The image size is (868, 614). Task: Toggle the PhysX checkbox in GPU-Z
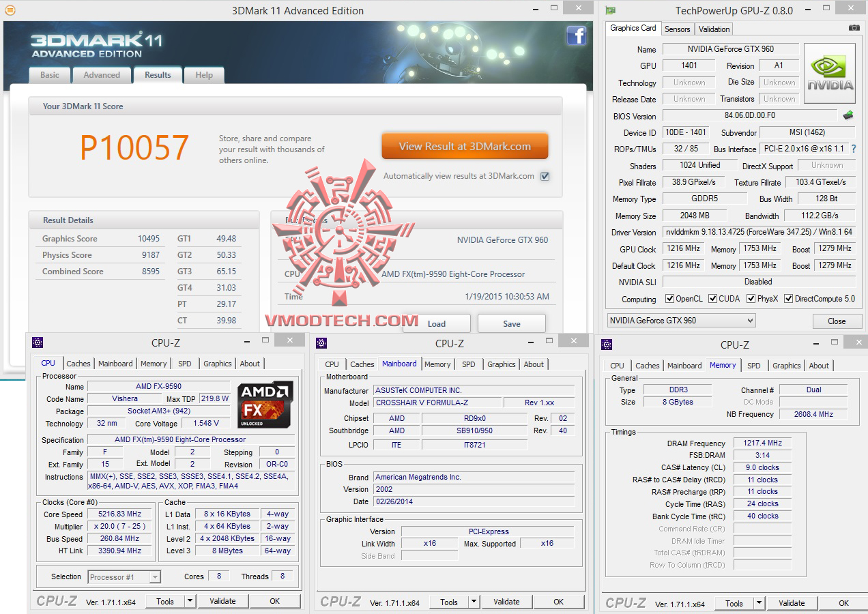click(751, 299)
